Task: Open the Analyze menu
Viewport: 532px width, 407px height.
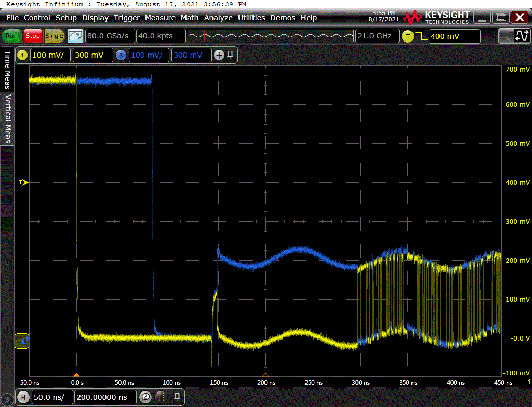Action: click(x=218, y=18)
